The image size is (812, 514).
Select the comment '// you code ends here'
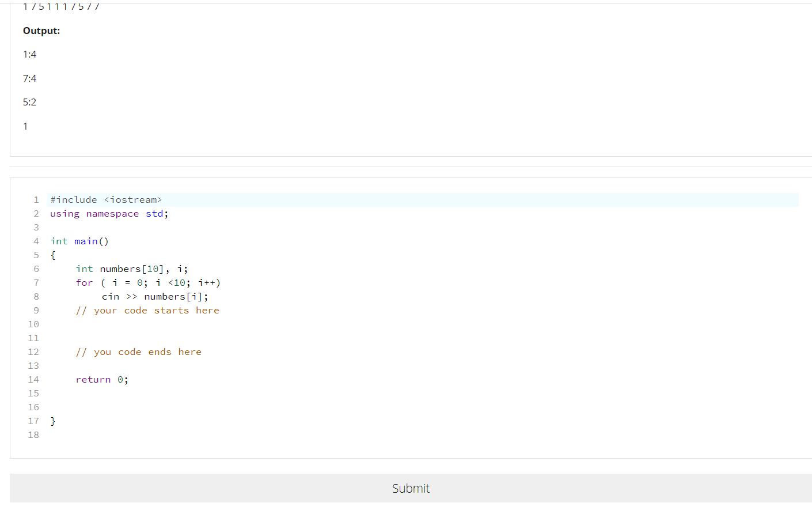(138, 352)
